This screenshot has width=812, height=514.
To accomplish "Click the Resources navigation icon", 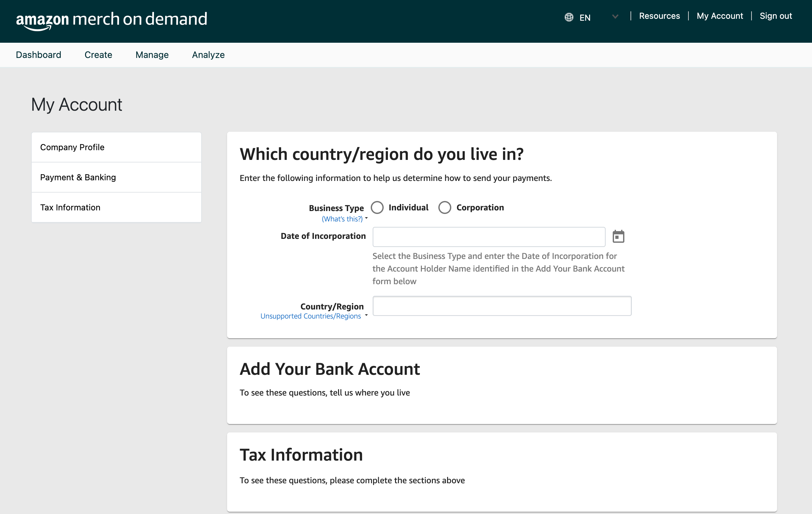I will [659, 16].
